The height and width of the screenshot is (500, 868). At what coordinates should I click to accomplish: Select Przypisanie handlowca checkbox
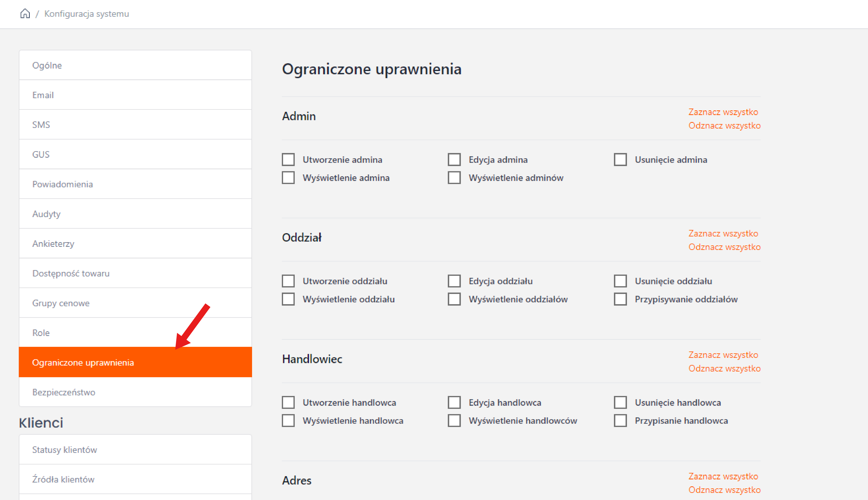(x=620, y=421)
